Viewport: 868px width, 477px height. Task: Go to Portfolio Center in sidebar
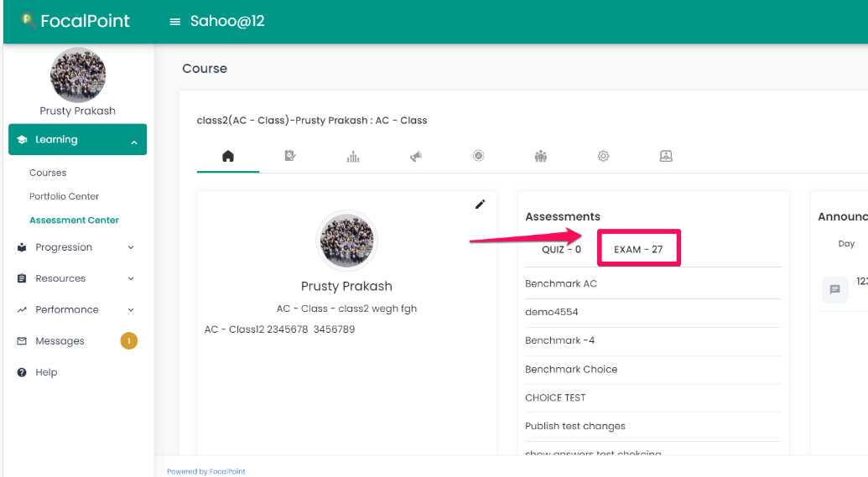coord(65,196)
